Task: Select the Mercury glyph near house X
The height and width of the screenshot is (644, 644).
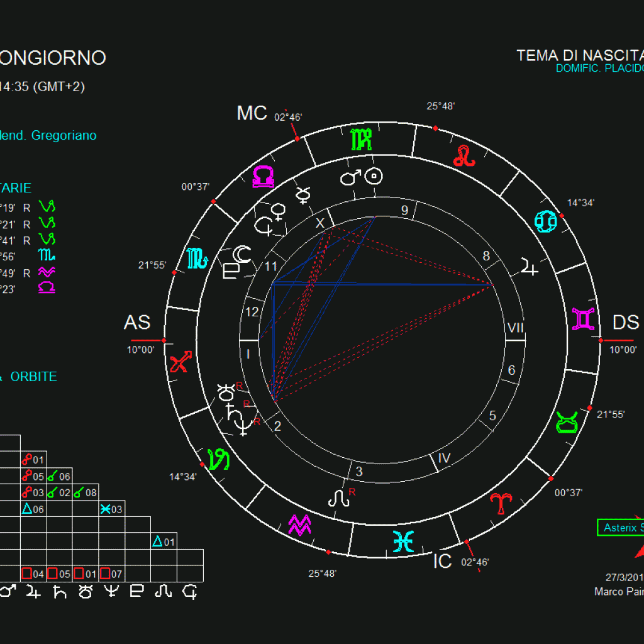Action: (304, 194)
